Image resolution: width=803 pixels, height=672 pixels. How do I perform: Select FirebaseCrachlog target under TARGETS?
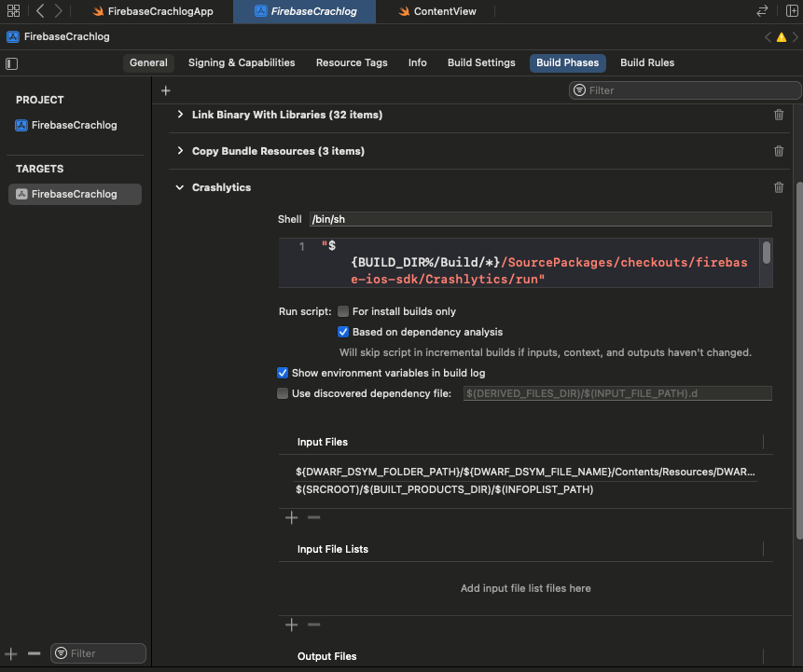point(75,194)
